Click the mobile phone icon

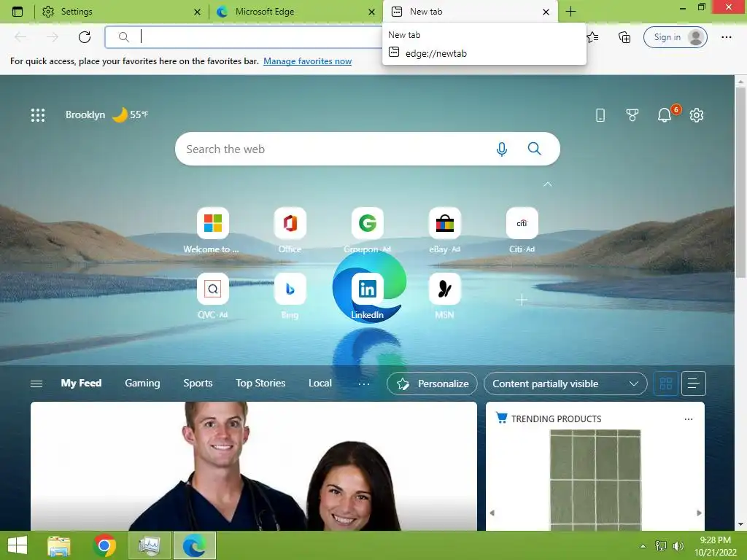point(600,114)
